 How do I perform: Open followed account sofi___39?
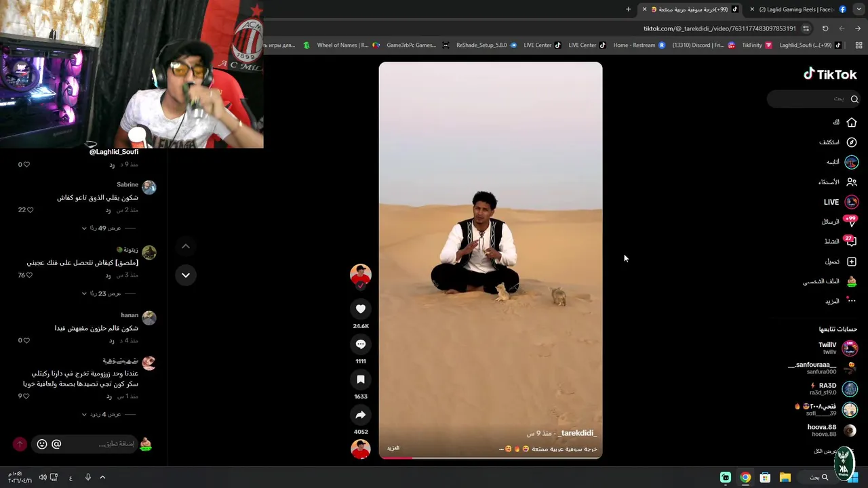tap(826, 409)
